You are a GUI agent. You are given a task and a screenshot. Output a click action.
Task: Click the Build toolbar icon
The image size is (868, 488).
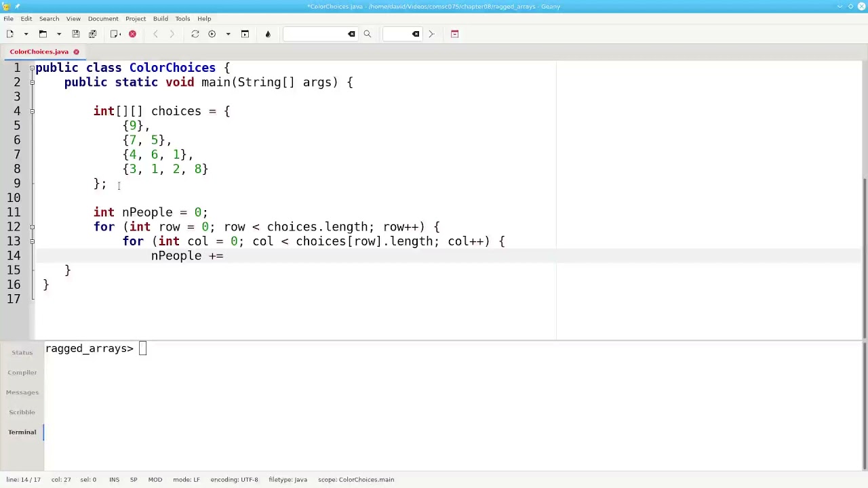coord(212,34)
